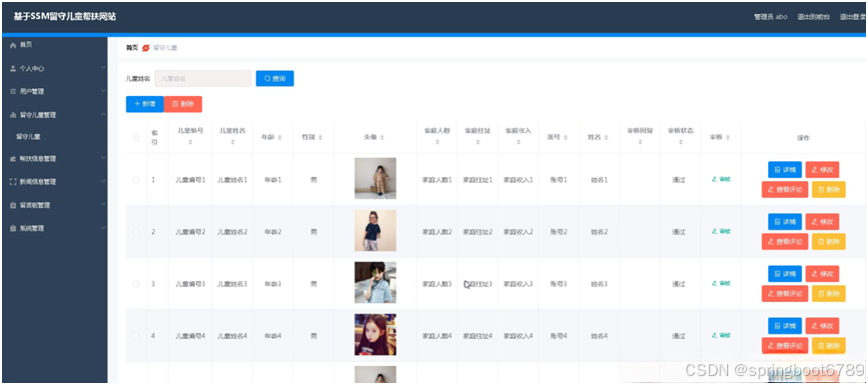The image size is (868, 385).
Task: Tick the checkbox for row 3
Action: tap(136, 284)
